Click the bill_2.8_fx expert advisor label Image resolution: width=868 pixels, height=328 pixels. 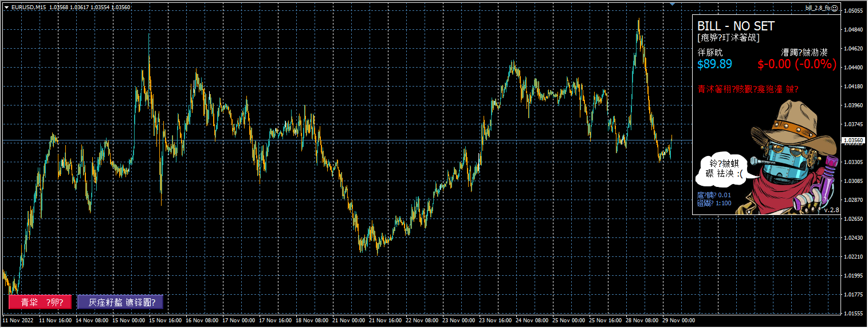(x=817, y=8)
